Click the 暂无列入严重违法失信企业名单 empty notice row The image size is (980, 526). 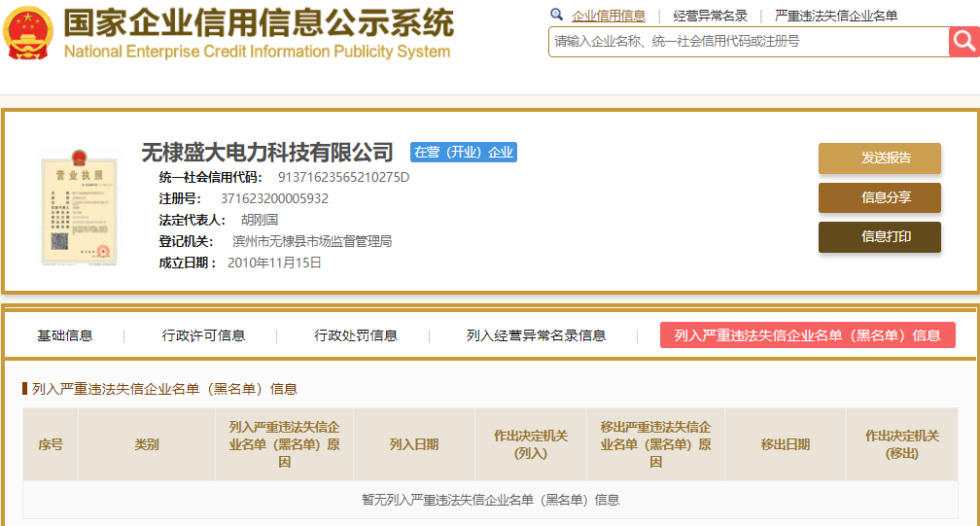coord(491,500)
